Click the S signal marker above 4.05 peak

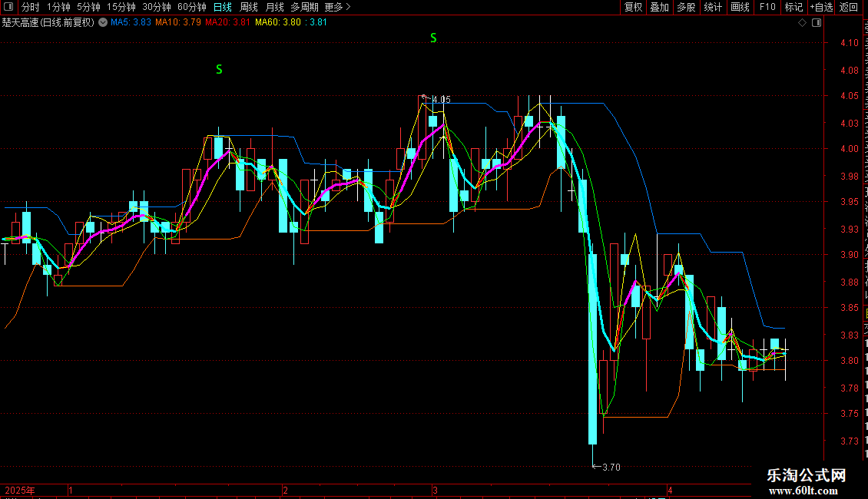[x=433, y=38]
